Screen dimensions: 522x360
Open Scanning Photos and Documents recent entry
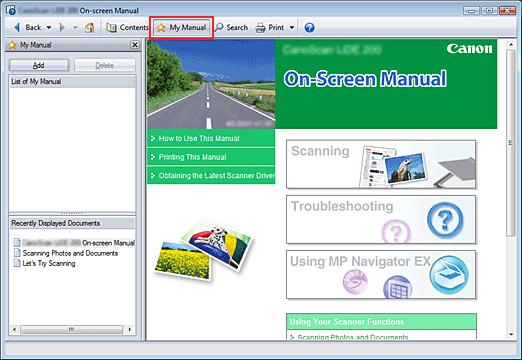click(x=66, y=253)
